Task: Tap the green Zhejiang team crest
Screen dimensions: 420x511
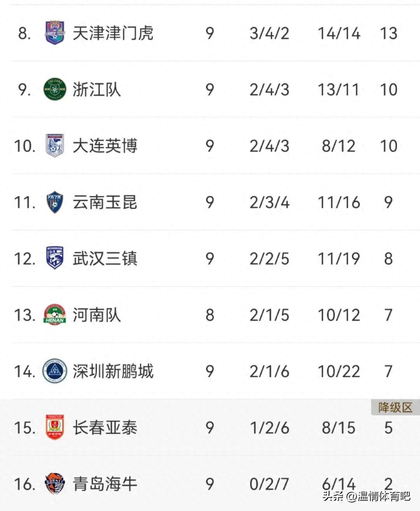Action: (x=55, y=89)
